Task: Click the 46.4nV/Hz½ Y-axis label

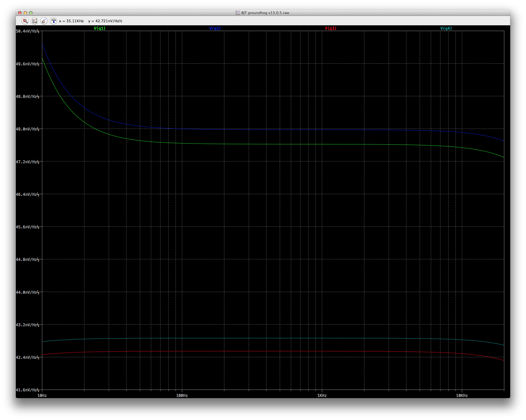Action: 28,194
